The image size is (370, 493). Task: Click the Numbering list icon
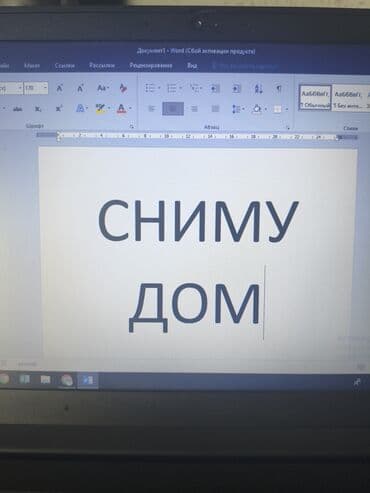[x=172, y=88]
